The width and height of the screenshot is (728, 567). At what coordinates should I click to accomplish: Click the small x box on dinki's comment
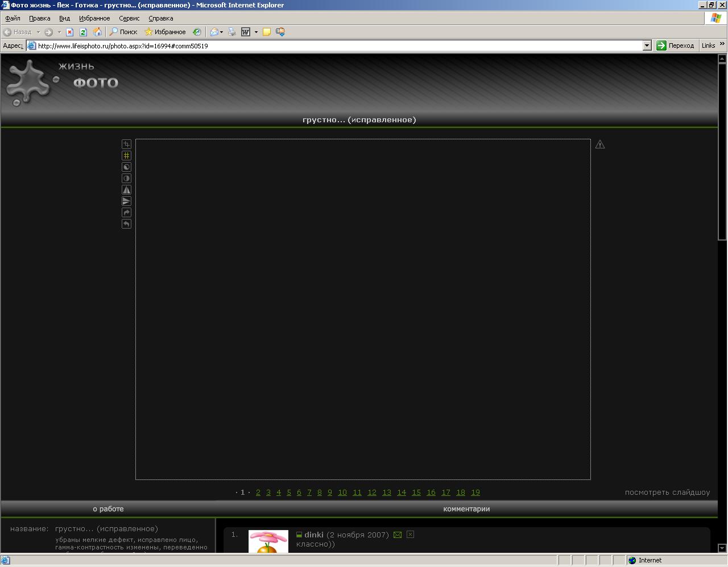pos(410,535)
